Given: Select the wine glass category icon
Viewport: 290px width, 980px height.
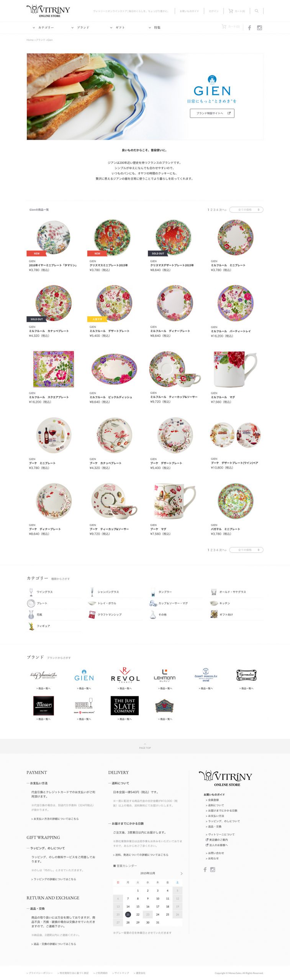Looking at the screenshot, I should tap(31, 592).
